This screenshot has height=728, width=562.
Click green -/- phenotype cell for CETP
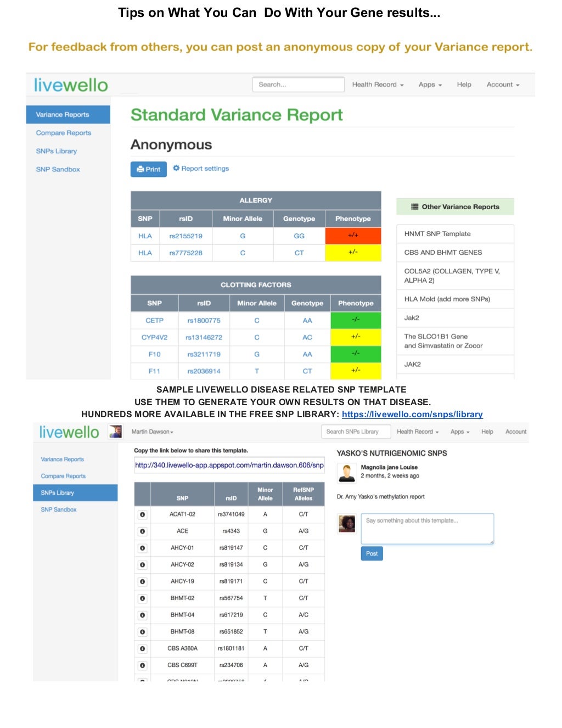[356, 320]
